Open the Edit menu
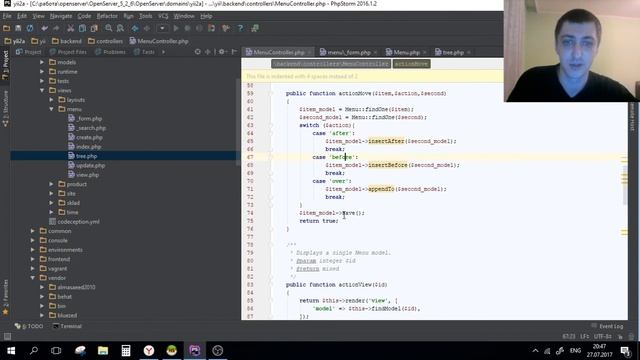640x360 pixels. coord(22,16)
